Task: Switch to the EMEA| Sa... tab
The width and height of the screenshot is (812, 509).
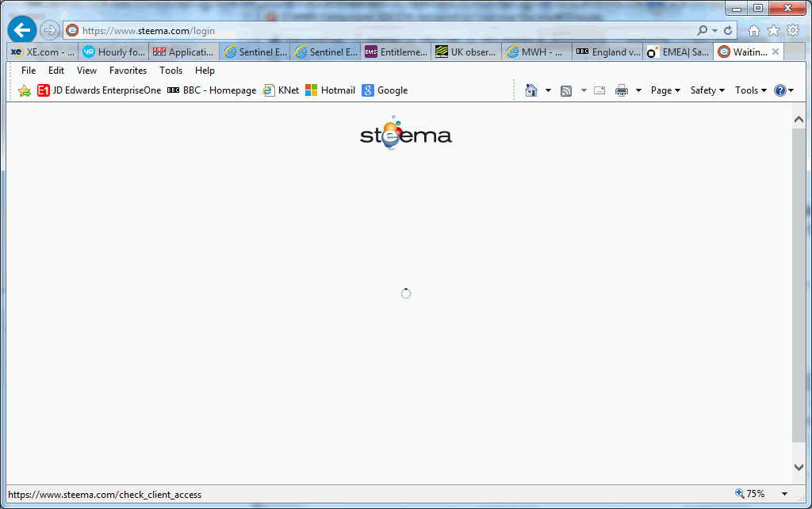Action: tap(679, 52)
